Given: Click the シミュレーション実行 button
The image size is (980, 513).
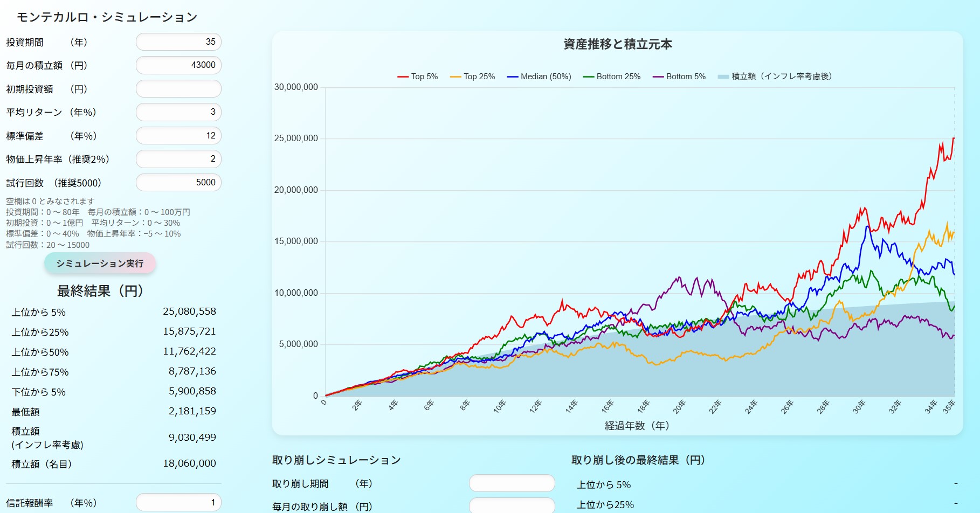Looking at the screenshot, I should (x=100, y=264).
